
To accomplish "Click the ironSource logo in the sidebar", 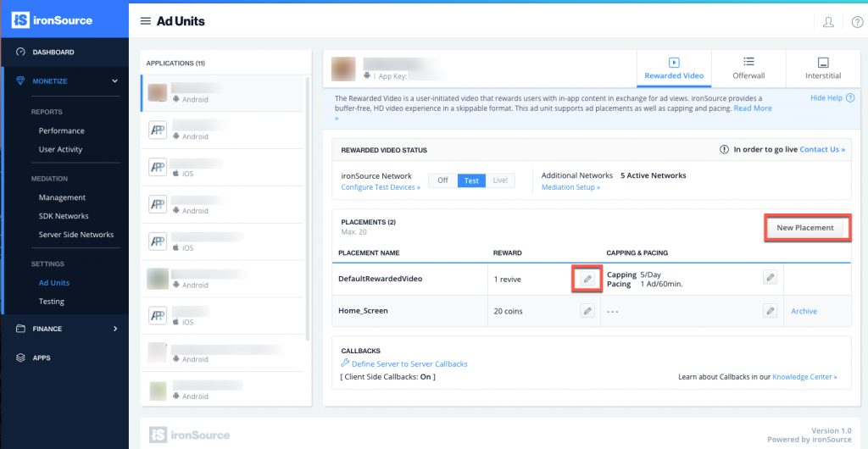I will point(52,20).
